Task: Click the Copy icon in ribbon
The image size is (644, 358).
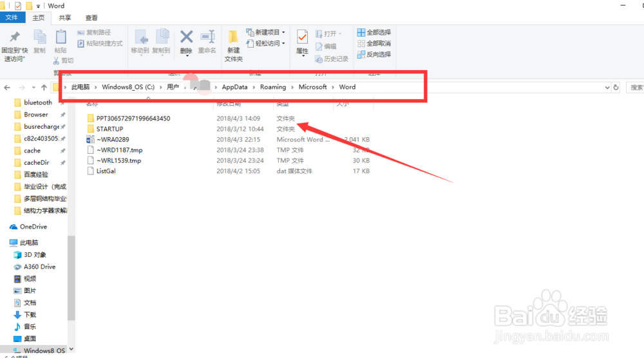Action: (x=39, y=37)
